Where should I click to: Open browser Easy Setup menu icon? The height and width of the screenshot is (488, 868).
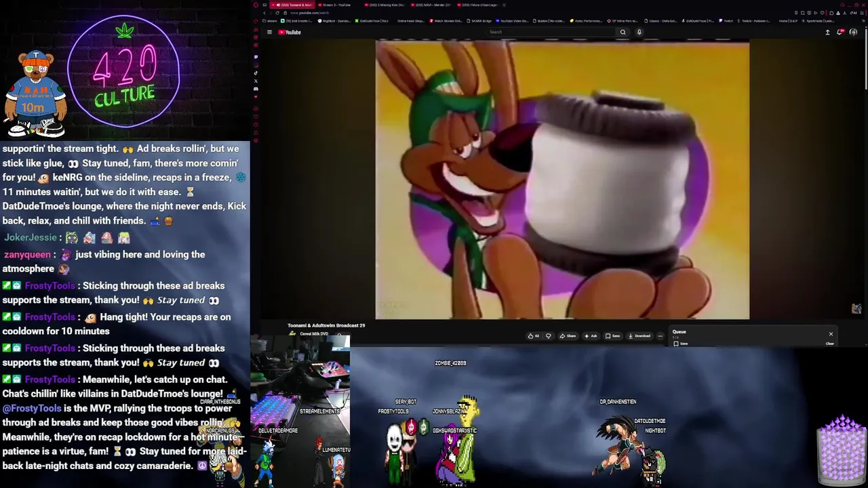pos(862,13)
